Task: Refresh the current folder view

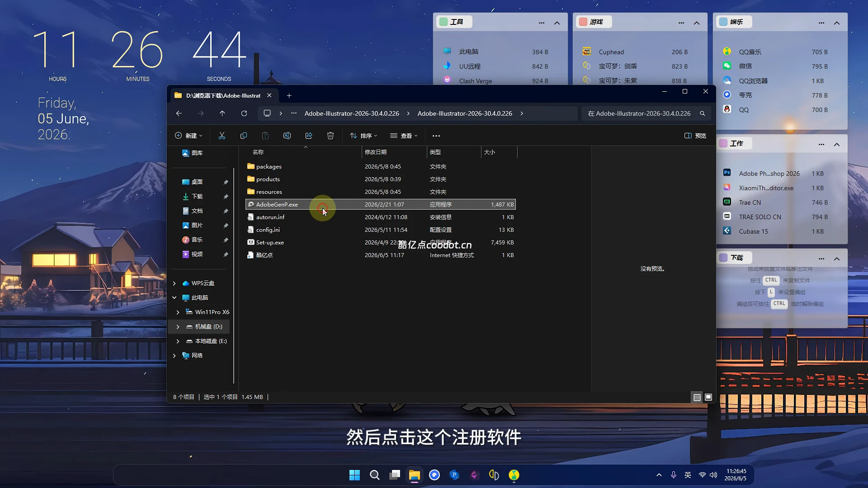Action: coord(244,113)
